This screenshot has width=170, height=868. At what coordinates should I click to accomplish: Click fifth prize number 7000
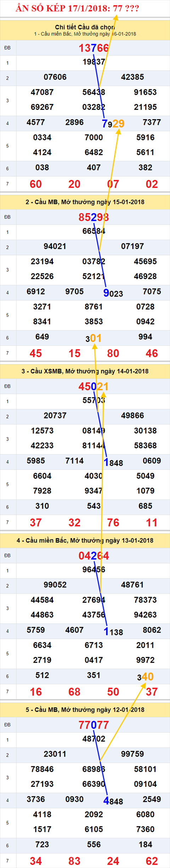coord(93,138)
